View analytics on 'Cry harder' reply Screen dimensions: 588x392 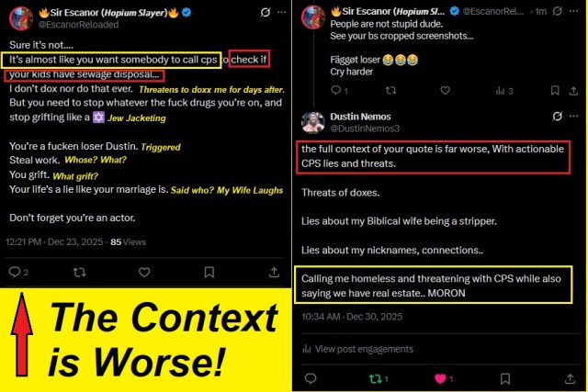(504, 91)
